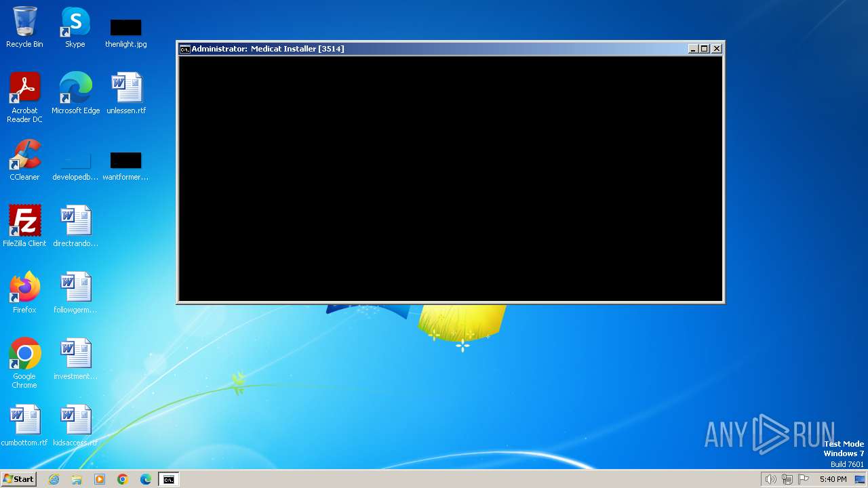Open Edge from the taskbar
The width and height of the screenshot is (868, 488).
[146, 479]
